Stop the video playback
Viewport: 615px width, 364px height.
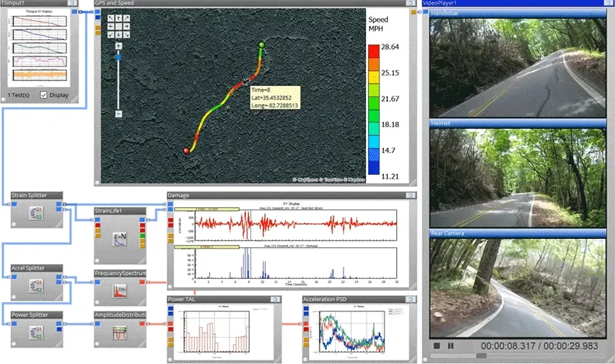[x=436, y=346]
